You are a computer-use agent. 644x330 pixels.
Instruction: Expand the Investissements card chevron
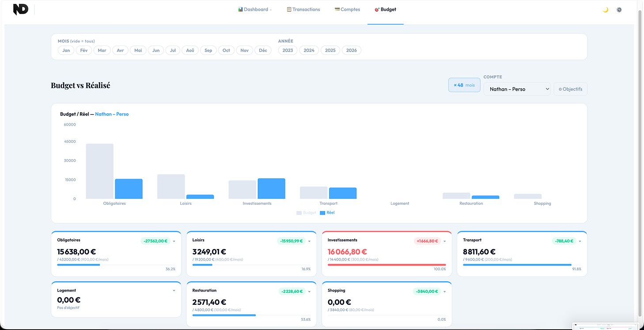pyautogui.click(x=445, y=241)
